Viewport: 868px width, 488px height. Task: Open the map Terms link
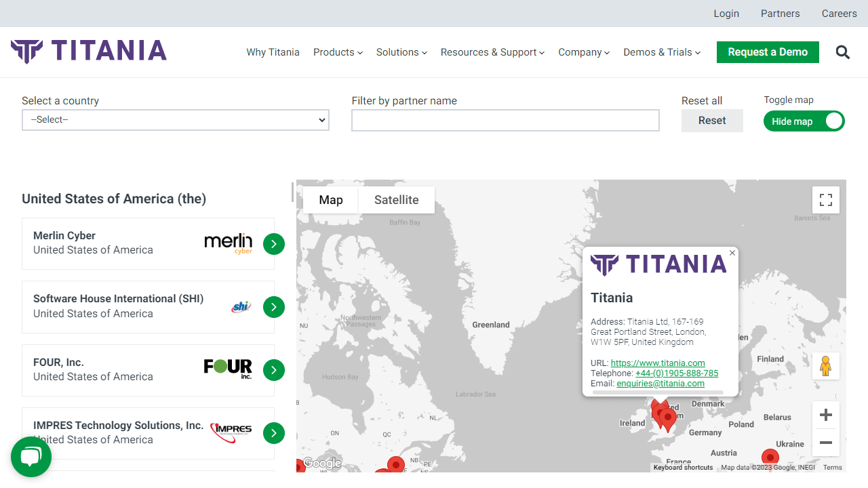tap(833, 468)
